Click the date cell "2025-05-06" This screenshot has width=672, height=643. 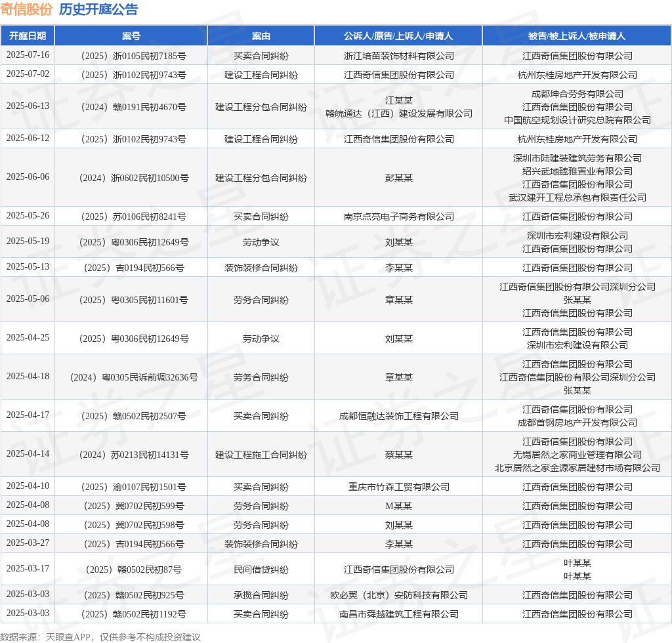[x=28, y=299]
